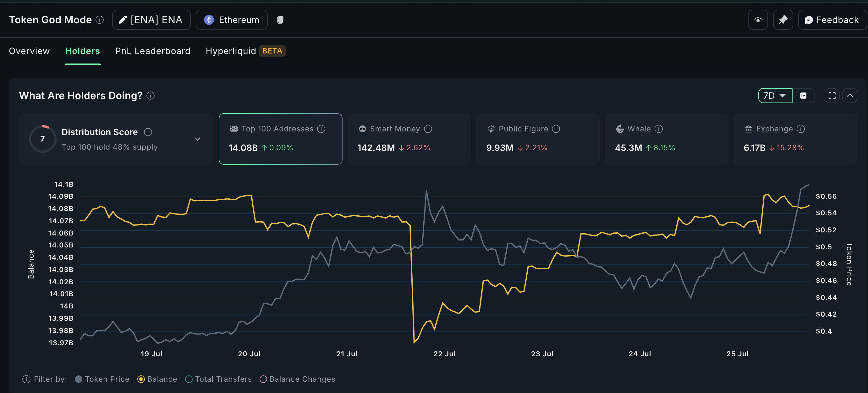868x393 pixels.
Task: Click info icon next to Token God Mode
Action: click(100, 20)
